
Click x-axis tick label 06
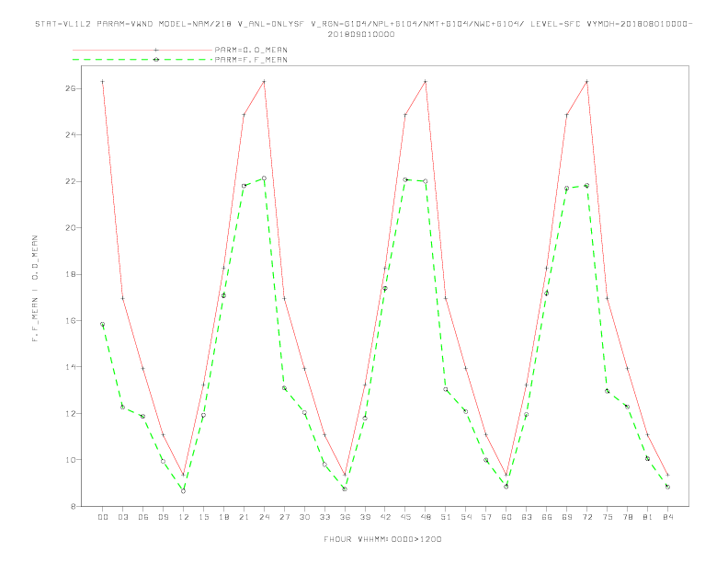click(x=143, y=517)
